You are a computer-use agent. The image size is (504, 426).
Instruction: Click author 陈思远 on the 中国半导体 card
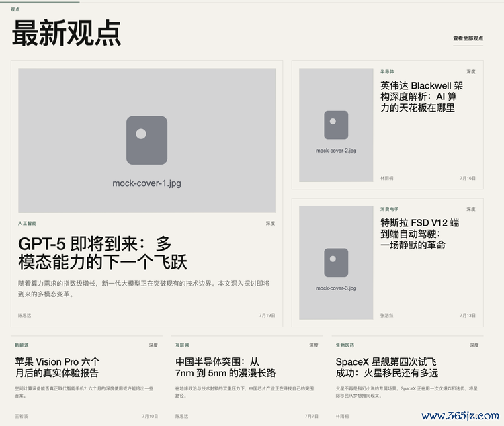coord(182,416)
